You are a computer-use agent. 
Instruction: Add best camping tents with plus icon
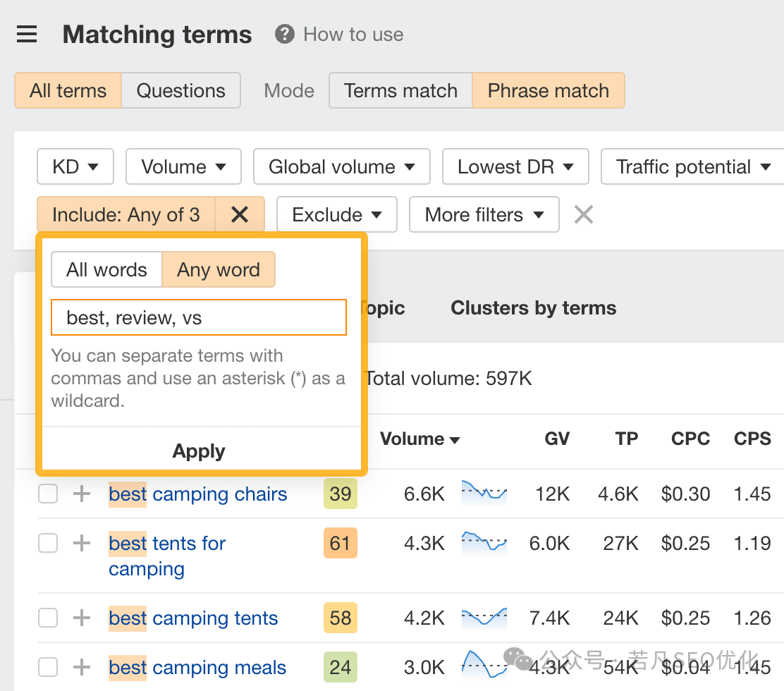(x=82, y=618)
